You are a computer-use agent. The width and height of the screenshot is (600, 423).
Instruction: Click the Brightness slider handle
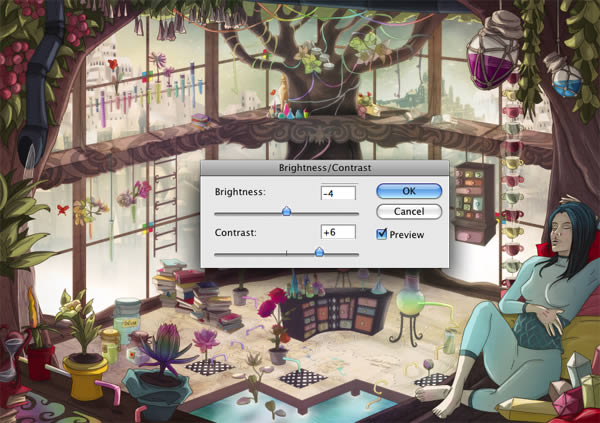coord(286,211)
